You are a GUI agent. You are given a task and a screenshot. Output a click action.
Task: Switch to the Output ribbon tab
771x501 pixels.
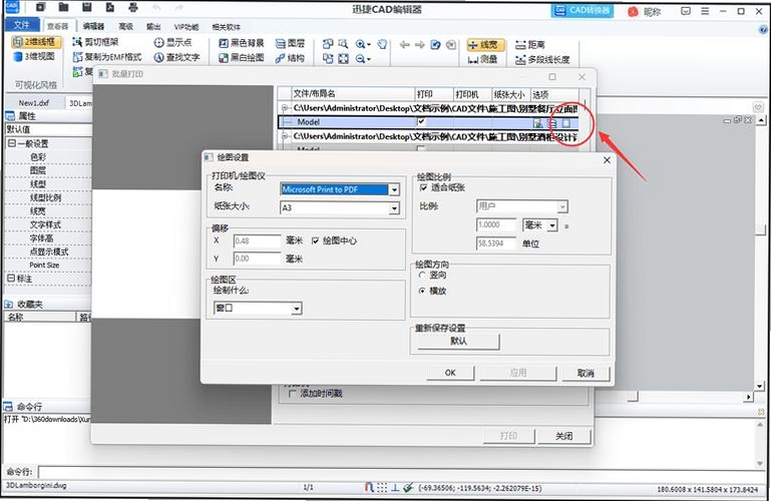153,26
